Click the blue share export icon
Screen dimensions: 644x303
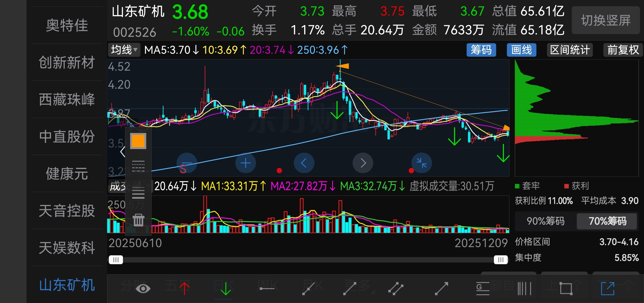coord(608,288)
